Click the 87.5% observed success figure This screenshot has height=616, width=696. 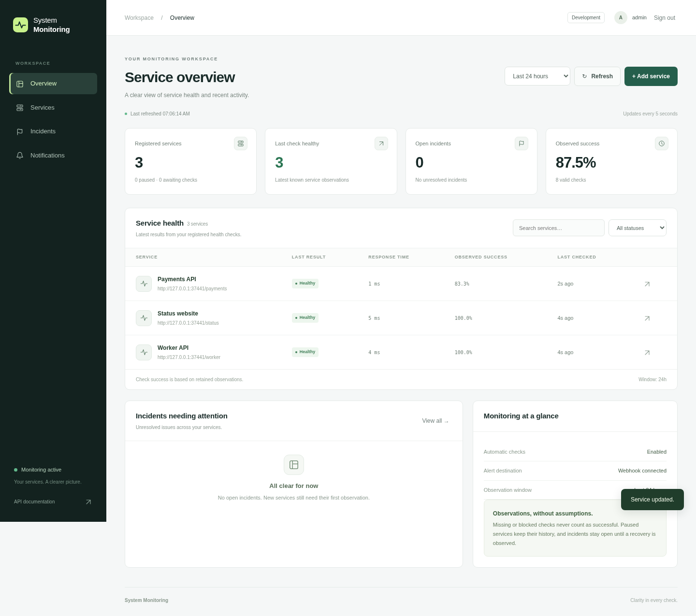click(576, 163)
